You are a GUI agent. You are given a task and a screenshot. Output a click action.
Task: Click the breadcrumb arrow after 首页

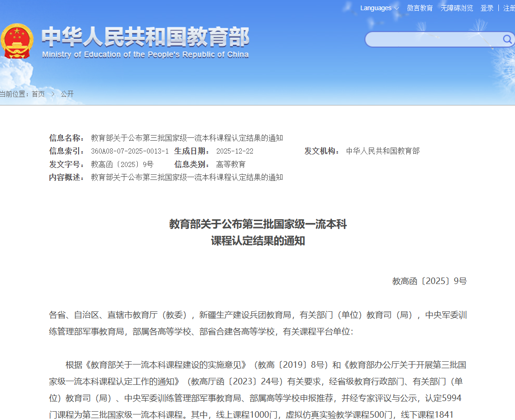click(53, 94)
